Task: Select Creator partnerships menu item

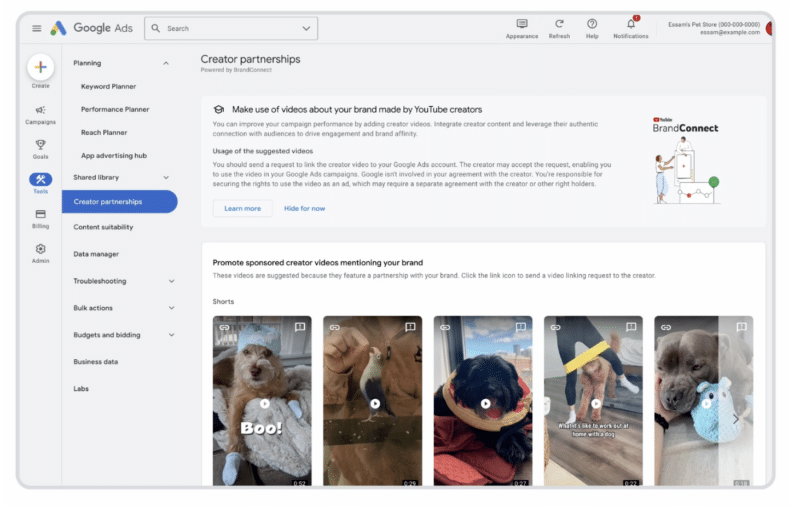Action: 120,201
